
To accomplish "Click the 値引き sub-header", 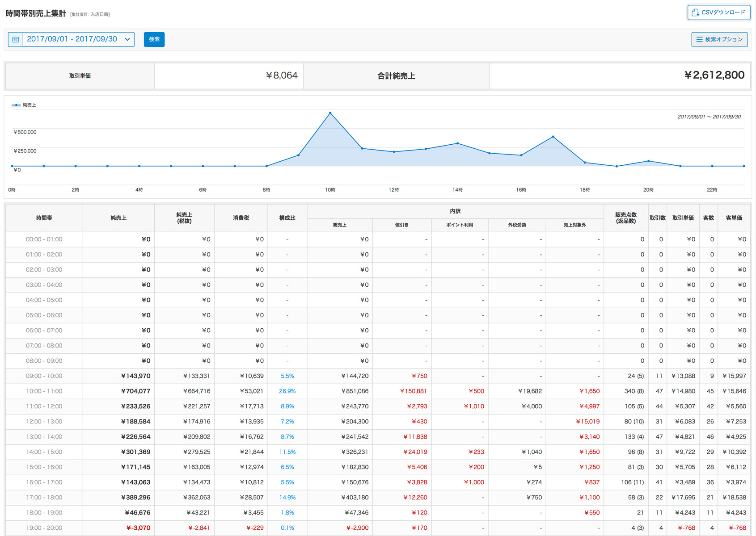I will [401, 225].
